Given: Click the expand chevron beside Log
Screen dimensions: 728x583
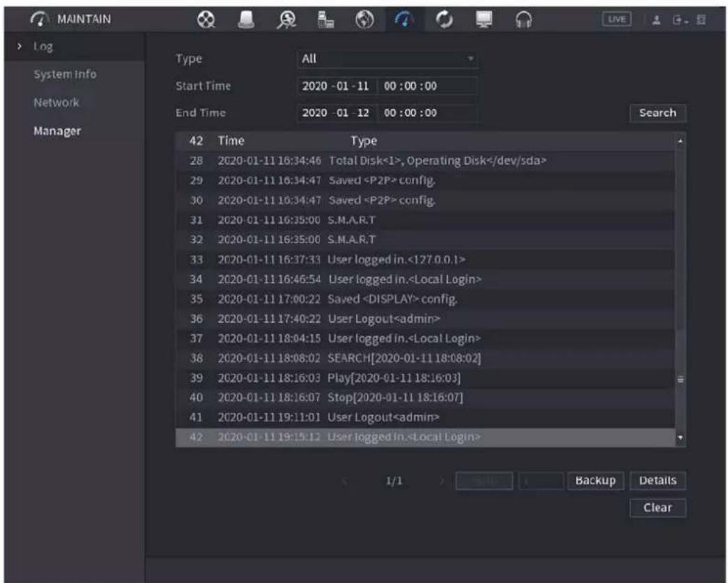Looking at the screenshot, I should coord(19,47).
